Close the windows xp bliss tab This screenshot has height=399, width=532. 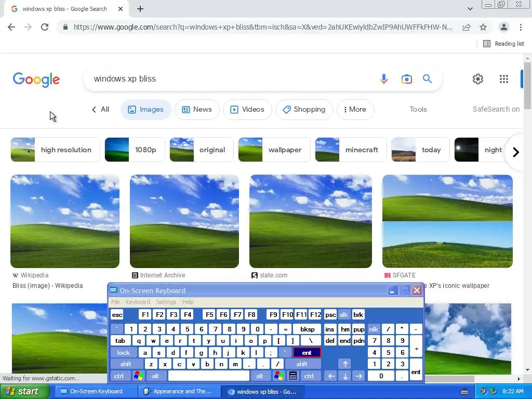coord(121,9)
